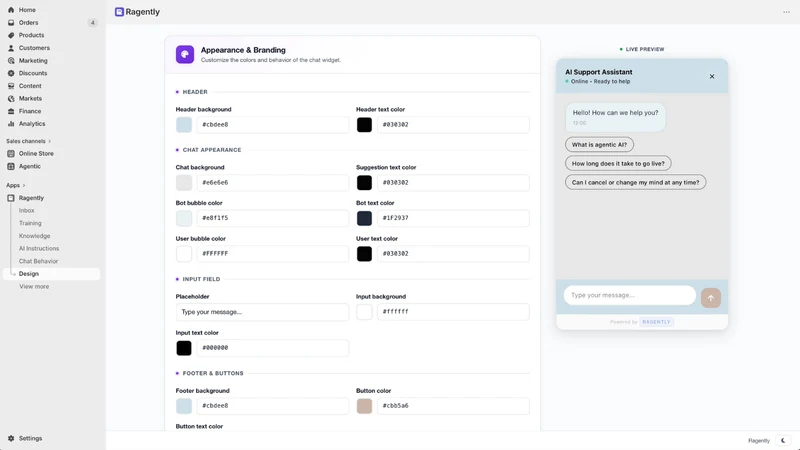The image size is (800, 450).
Task: Open the Header background color swatch
Action: [x=184, y=124]
